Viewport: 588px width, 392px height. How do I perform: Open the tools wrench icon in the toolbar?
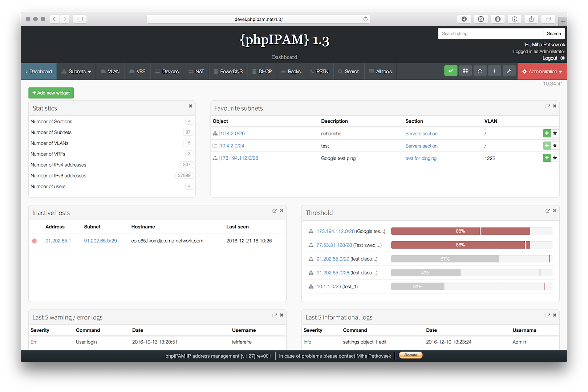(x=509, y=70)
